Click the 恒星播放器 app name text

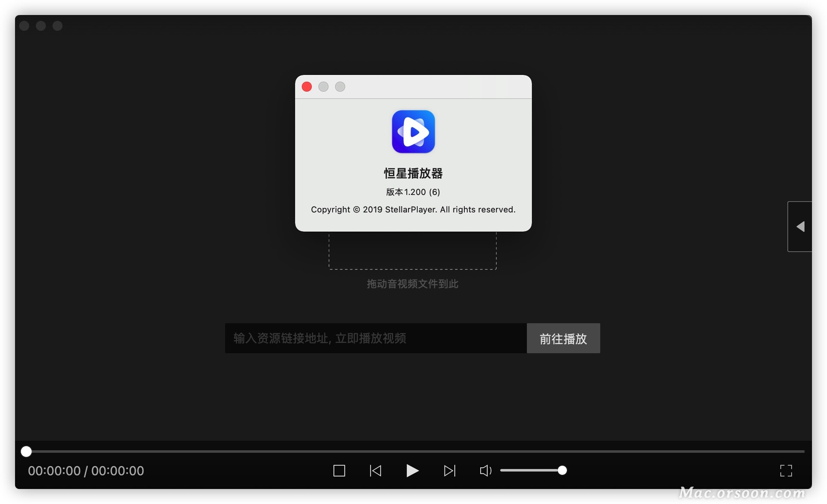coord(413,173)
